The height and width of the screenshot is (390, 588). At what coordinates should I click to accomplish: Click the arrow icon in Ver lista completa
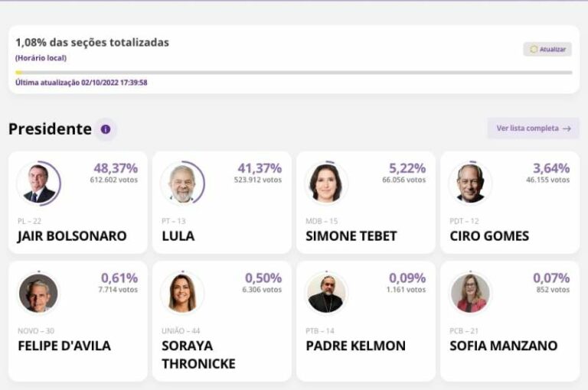567,128
